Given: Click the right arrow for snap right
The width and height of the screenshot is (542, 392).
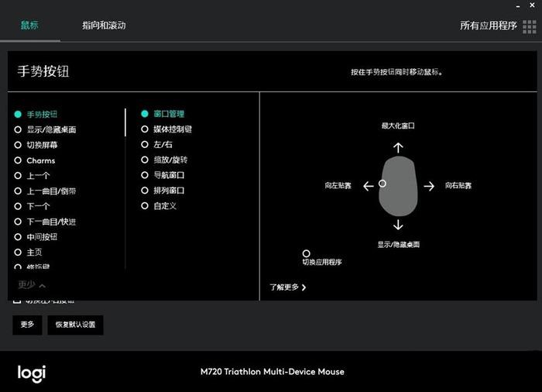Looking at the screenshot, I should (x=429, y=186).
